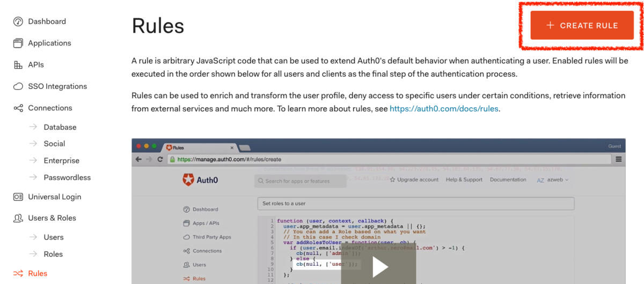Click 'Documentation' in the video preview

pos(508,180)
